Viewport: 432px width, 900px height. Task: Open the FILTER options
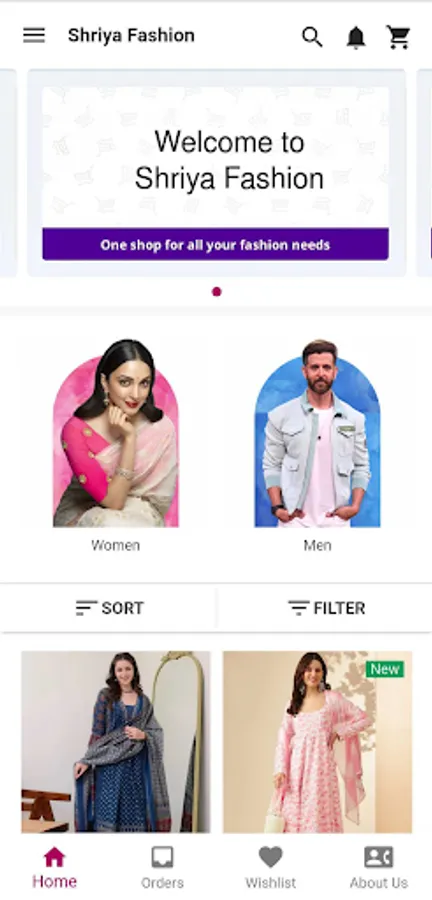[325, 608]
